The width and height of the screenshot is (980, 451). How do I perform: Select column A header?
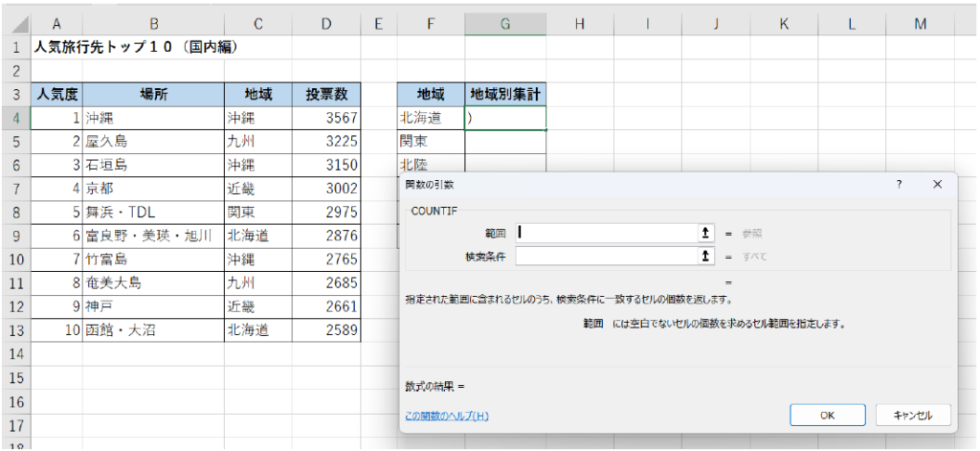click(x=56, y=23)
